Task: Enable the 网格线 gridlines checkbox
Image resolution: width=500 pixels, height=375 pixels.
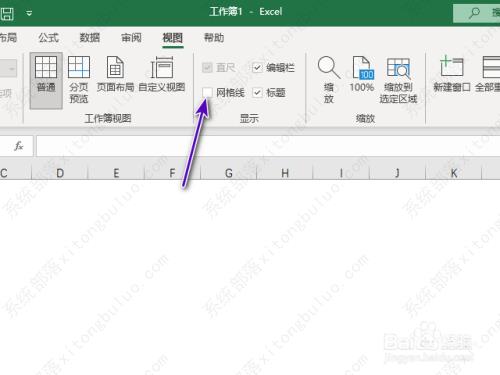Action: tap(207, 92)
